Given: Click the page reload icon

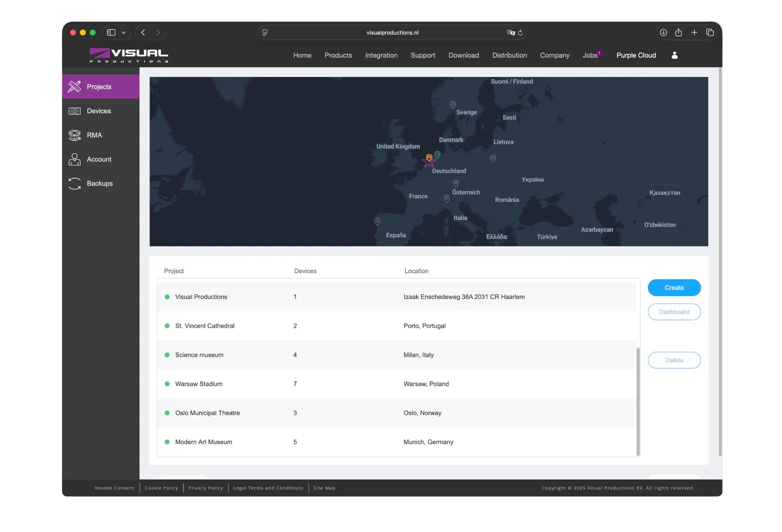Looking at the screenshot, I should pyautogui.click(x=520, y=32).
